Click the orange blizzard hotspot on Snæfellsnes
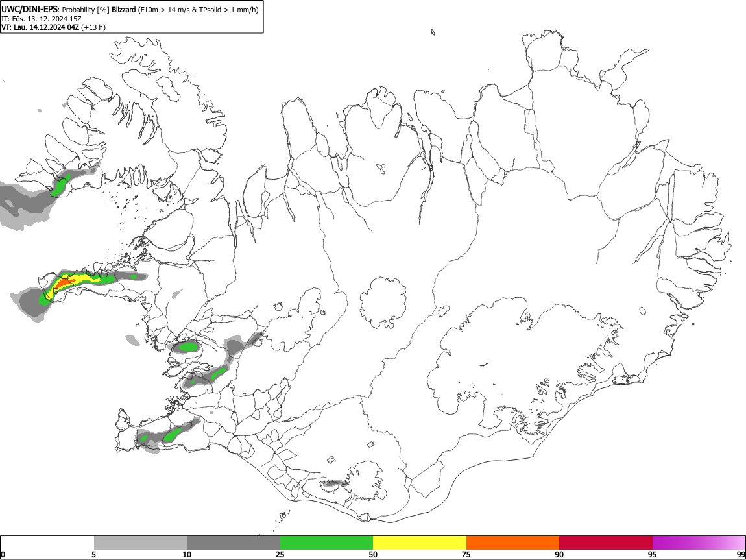 (x=62, y=284)
